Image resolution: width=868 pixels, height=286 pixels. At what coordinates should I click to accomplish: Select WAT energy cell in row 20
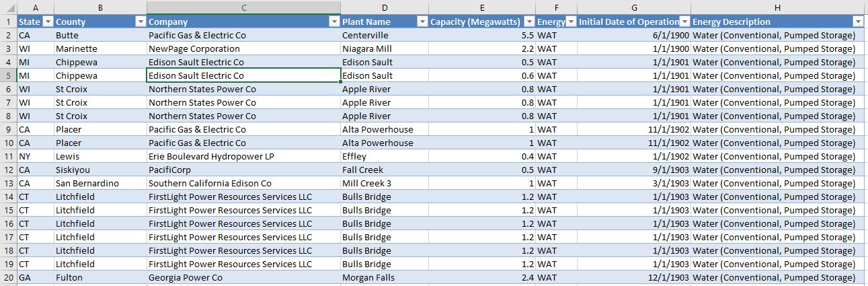coord(557,277)
